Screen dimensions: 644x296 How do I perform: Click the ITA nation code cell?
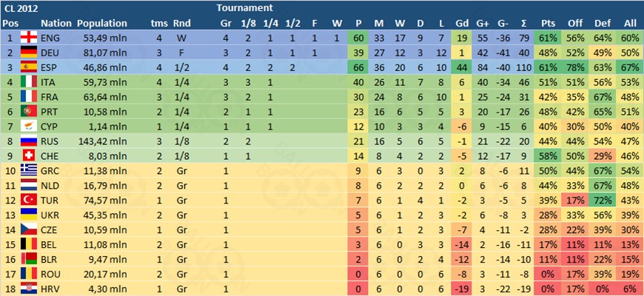pyautogui.click(x=51, y=81)
